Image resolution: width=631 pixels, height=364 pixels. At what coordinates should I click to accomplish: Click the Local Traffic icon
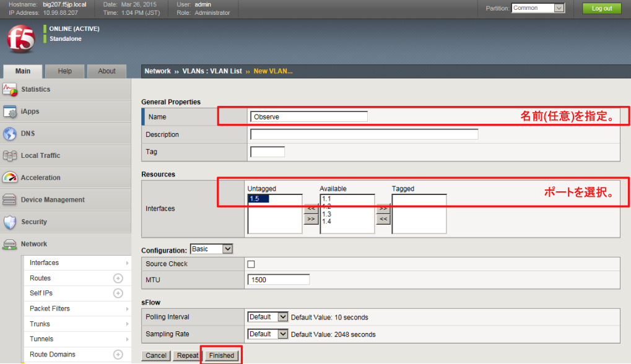pos(10,155)
